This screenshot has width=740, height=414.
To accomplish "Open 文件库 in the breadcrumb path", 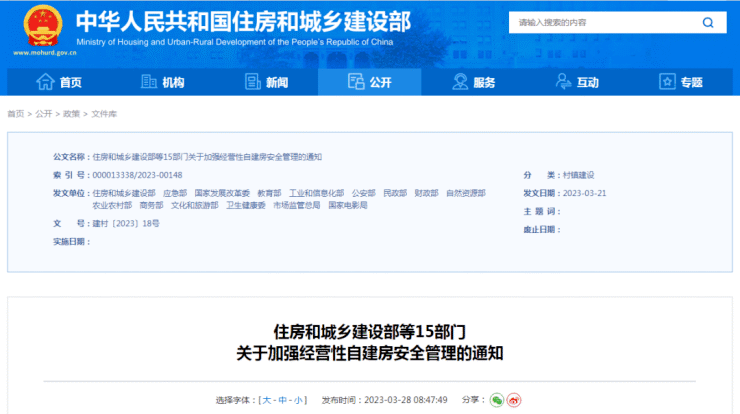I will tap(104, 114).
